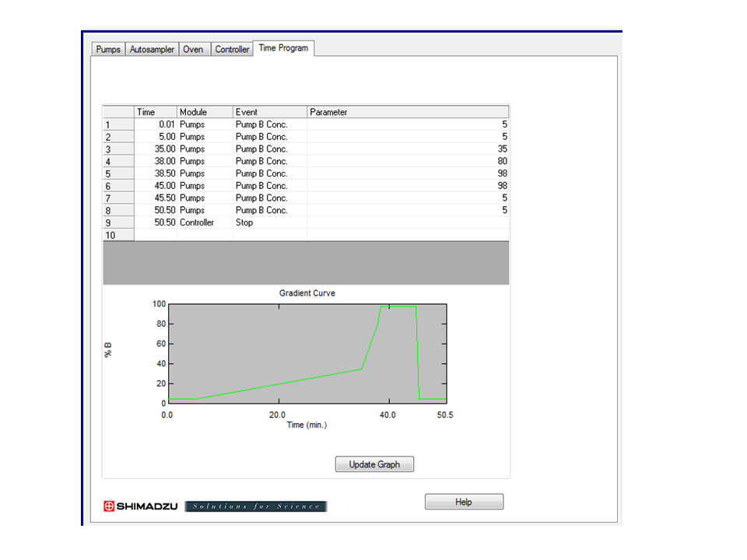Select the Parameter cell with value 80

[408, 161]
